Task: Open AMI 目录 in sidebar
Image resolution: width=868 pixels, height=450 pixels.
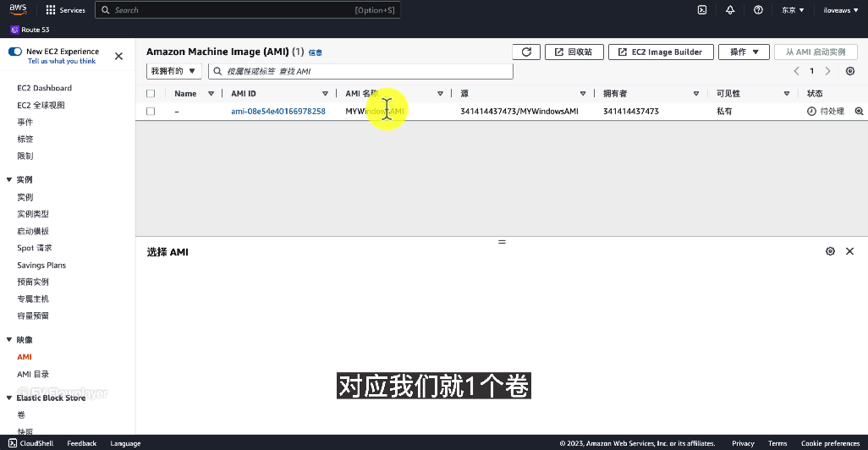Action: [33, 374]
